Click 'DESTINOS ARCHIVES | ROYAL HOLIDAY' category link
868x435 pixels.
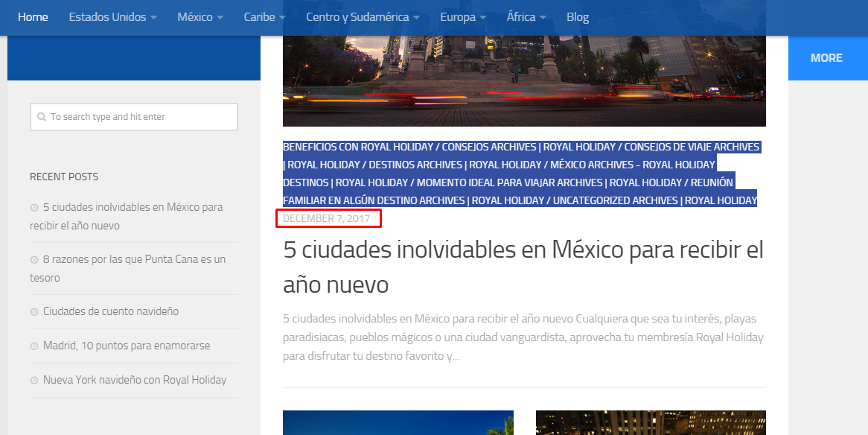point(455,165)
